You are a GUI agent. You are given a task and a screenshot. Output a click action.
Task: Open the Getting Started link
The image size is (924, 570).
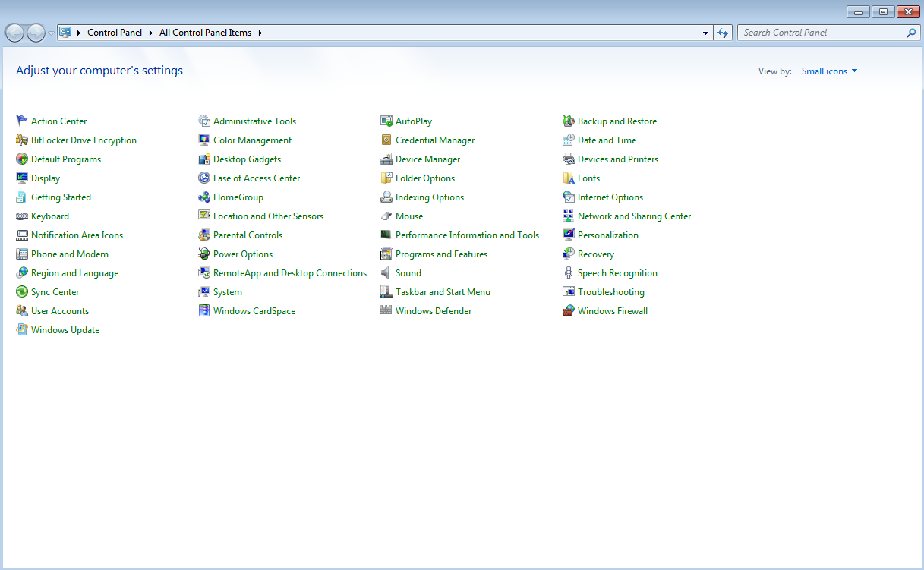[61, 197]
